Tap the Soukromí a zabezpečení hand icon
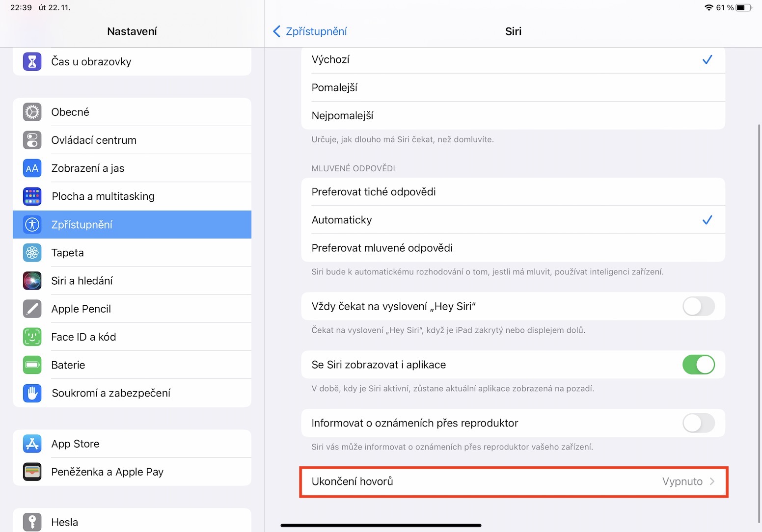The image size is (762, 532). [32, 393]
